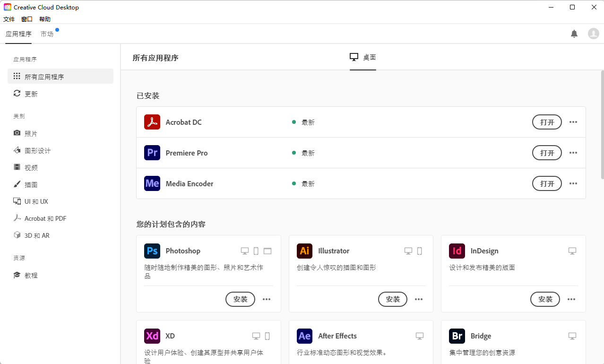Click the vertical scrollbar of app list
This screenshot has height=364, width=604.
point(602,125)
